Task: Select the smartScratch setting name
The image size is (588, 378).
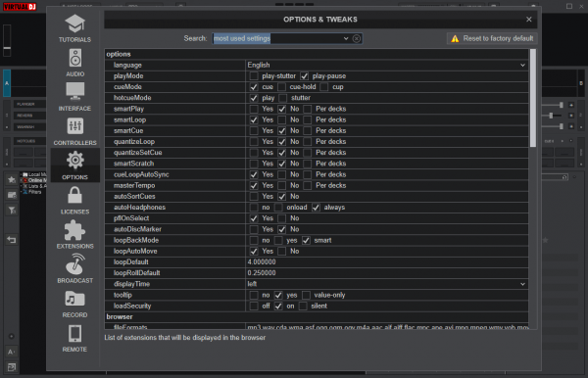Action: (x=134, y=164)
